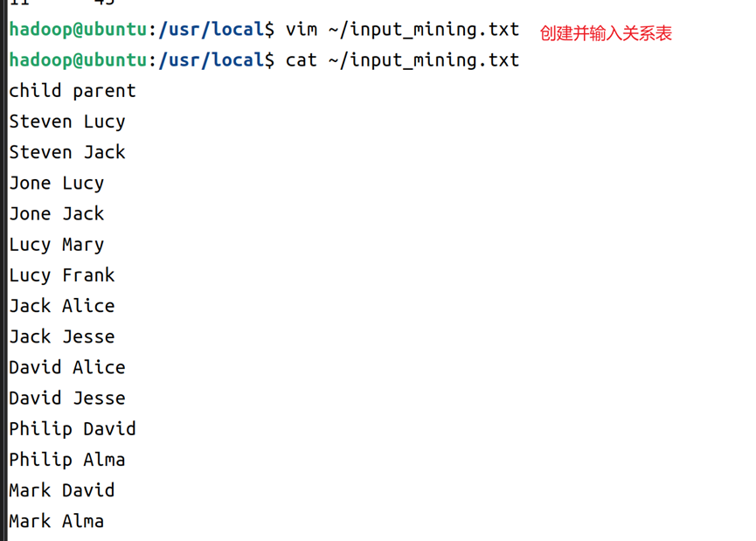Click the 'child parent' header line
756x541 pixels.
(x=73, y=91)
